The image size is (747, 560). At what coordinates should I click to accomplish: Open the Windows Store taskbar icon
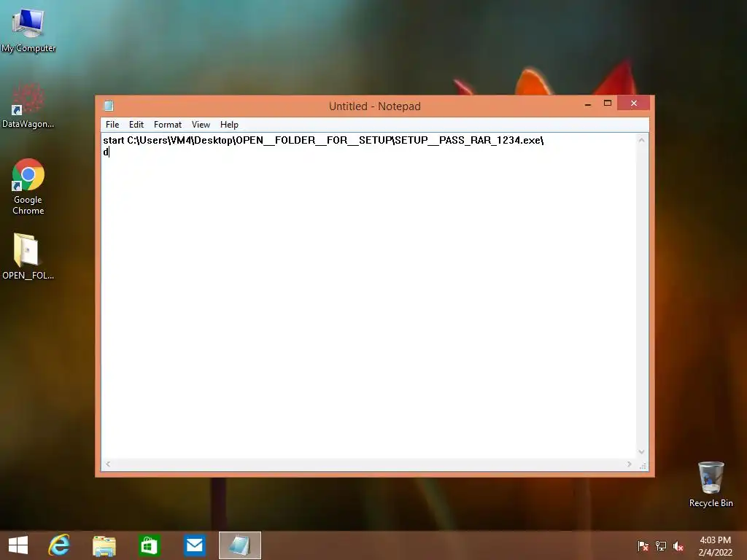(149, 545)
